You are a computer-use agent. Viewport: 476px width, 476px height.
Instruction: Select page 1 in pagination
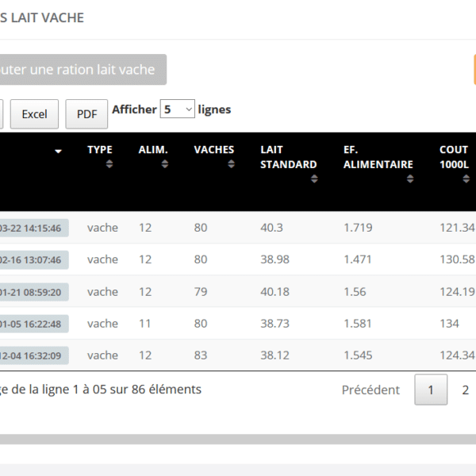pyautogui.click(x=431, y=390)
